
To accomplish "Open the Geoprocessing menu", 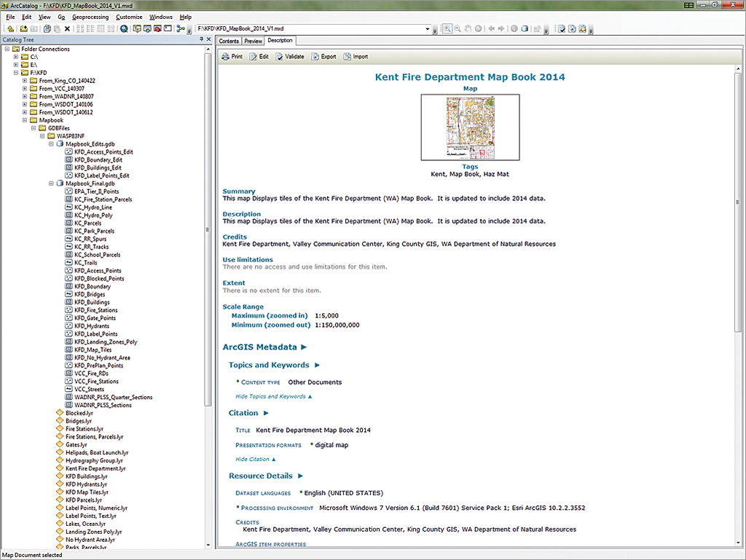I will 90,17.
